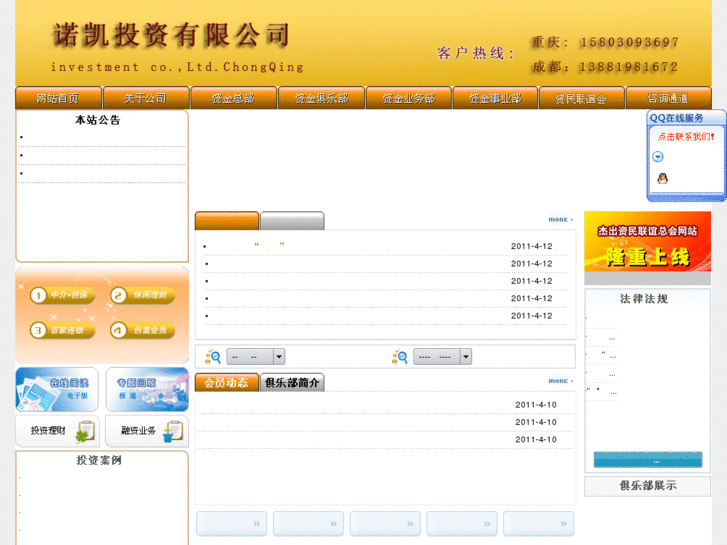This screenshot has width=727, height=545.
Task: Select the orange active news tab
Action: (x=227, y=221)
